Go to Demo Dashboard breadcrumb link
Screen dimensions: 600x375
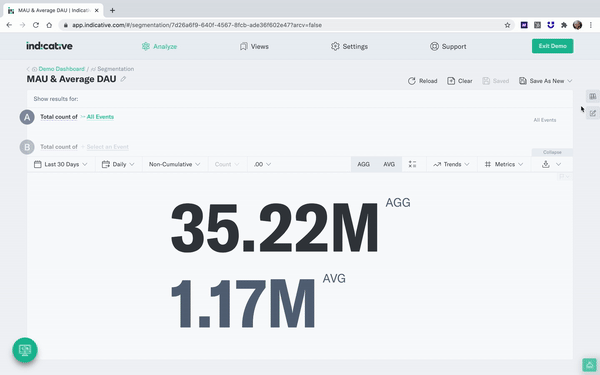click(62, 69)
